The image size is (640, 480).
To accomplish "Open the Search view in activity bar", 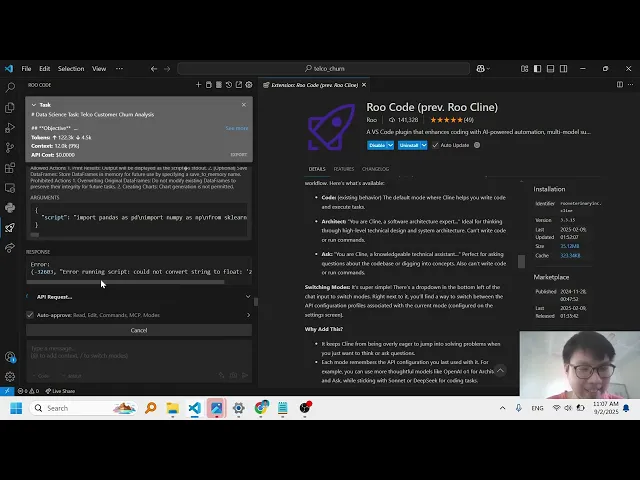I will click(10, 87).
